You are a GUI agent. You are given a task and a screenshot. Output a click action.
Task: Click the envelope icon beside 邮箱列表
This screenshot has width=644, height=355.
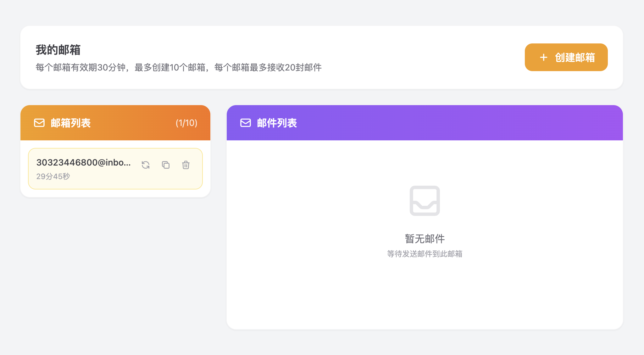(39, 123)
